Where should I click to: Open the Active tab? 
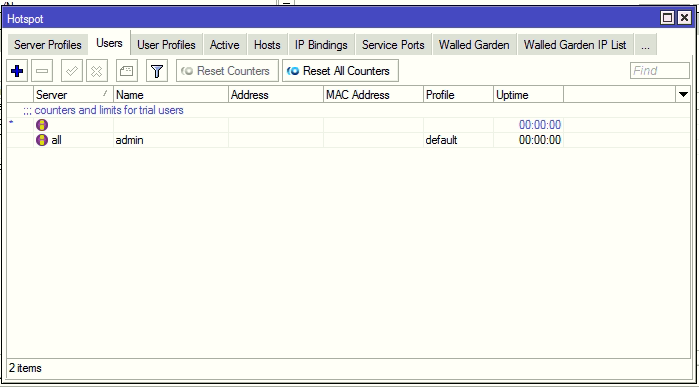click(x=225, y=45)
